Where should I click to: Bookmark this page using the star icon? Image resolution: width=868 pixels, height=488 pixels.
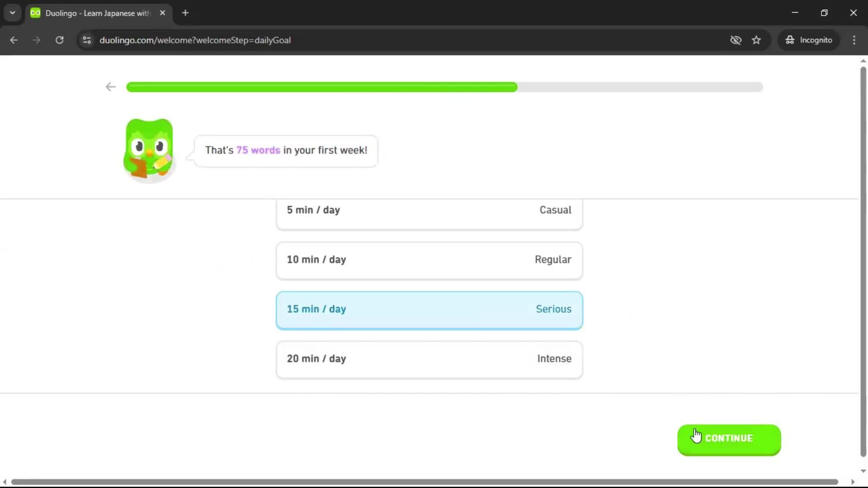(x=756, y=40)
